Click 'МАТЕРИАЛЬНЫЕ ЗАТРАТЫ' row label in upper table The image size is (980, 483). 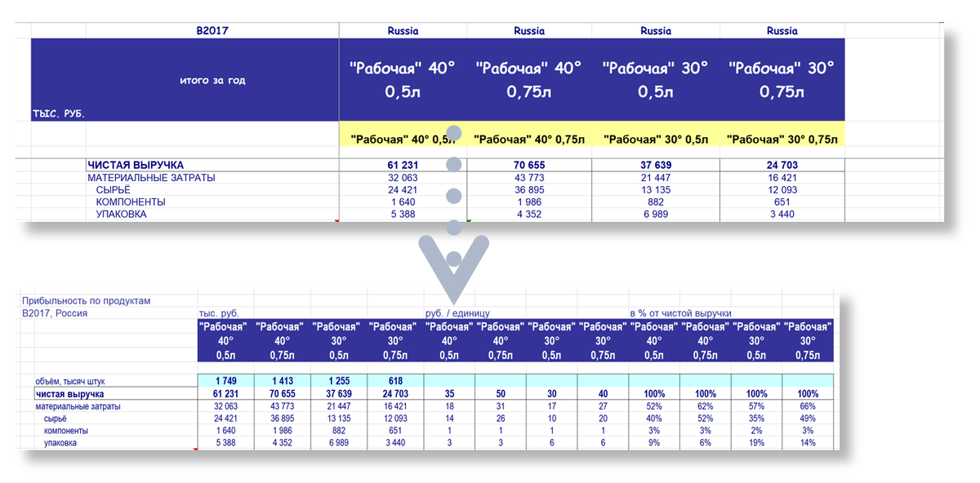(x=152, y=178)
